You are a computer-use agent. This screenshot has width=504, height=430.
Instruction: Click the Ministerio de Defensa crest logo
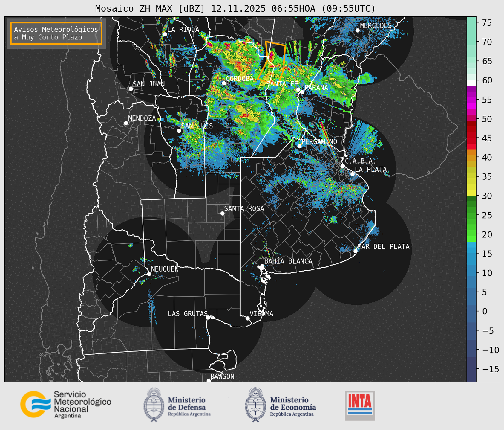coord(154,405)
